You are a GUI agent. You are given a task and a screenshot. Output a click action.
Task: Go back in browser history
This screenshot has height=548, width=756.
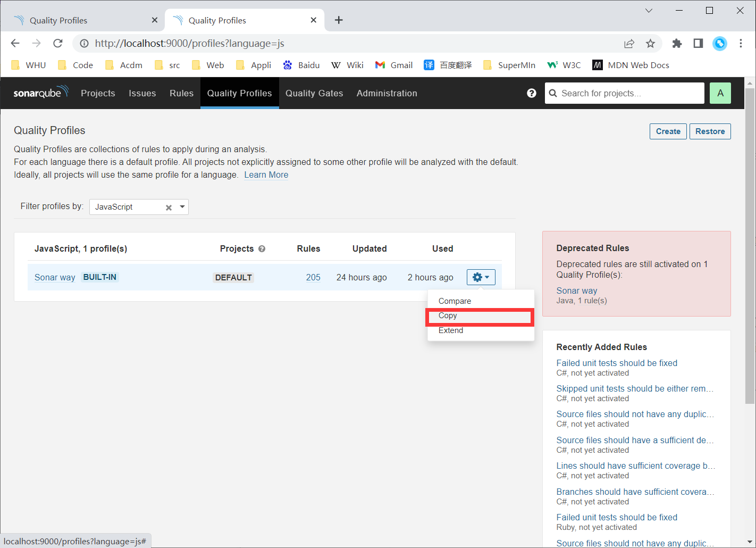coord(15,43)
